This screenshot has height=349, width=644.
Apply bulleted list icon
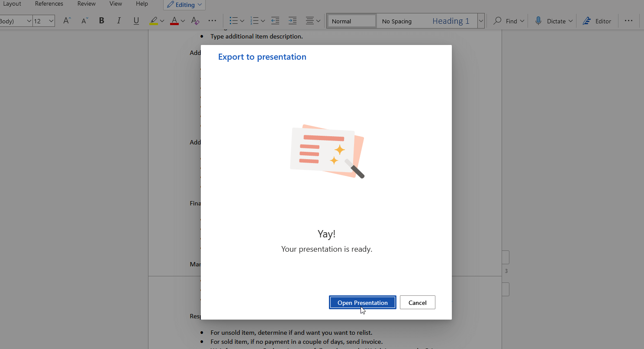[233, 21]
